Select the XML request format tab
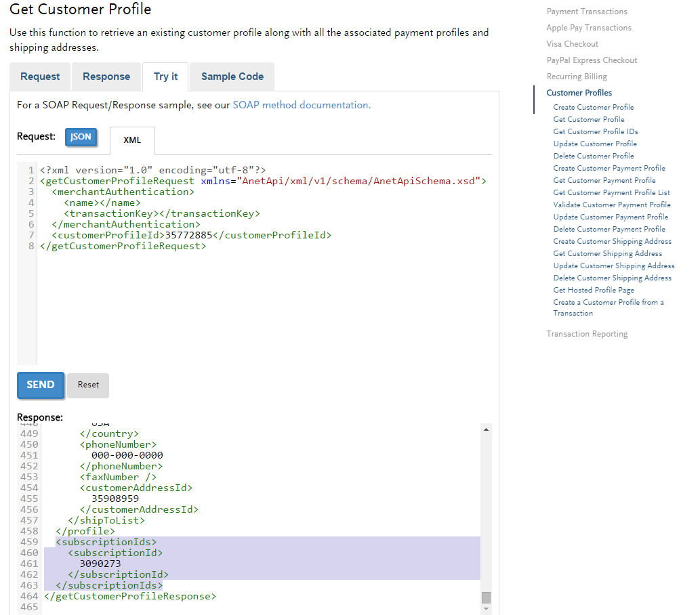The image size is (700, 615). [x=132, y=140]
